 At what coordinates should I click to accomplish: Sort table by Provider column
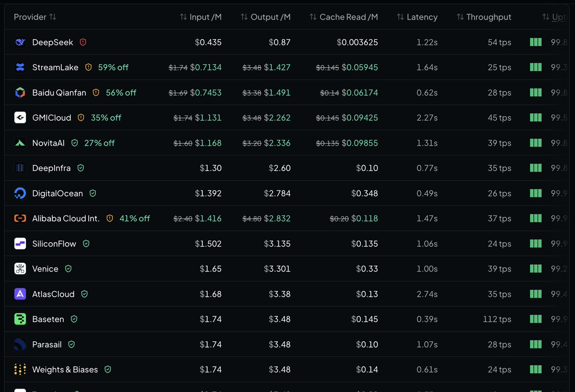click(x=35, y=17)
